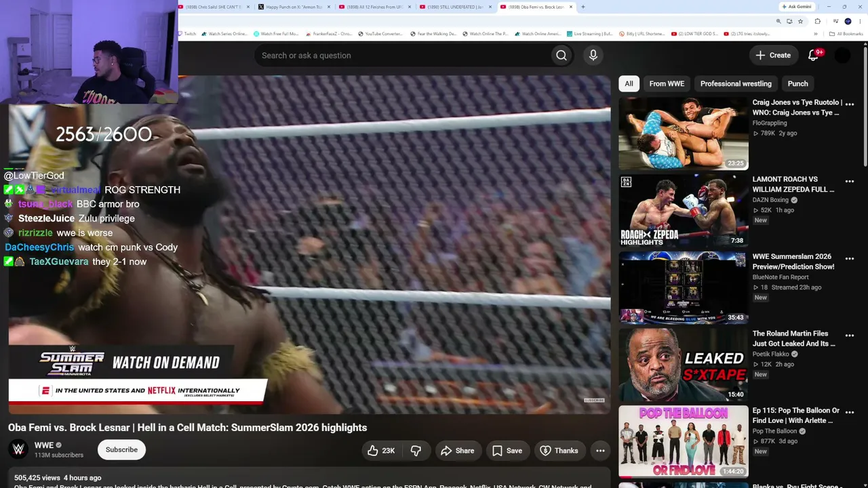Screen dimensions: 868x488
Task: Open the YouTube account avatar menu
Action: click(842, 56)
